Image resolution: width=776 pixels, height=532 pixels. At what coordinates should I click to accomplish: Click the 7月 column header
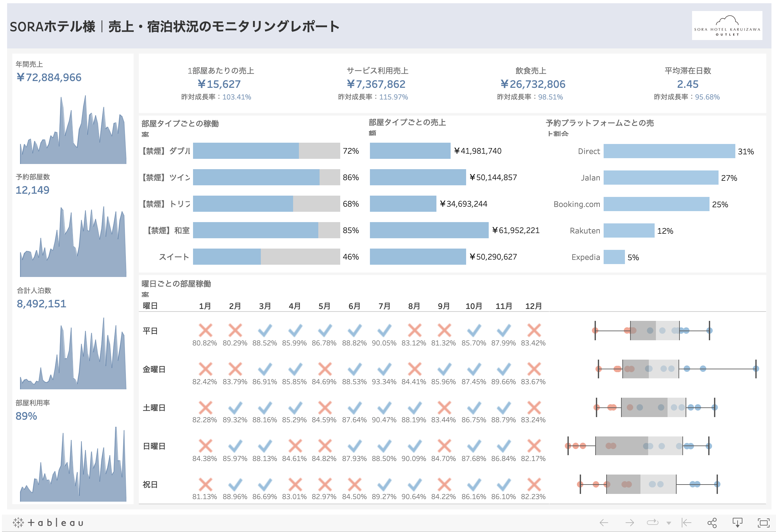pyautogui.click(x=384, y=306)
